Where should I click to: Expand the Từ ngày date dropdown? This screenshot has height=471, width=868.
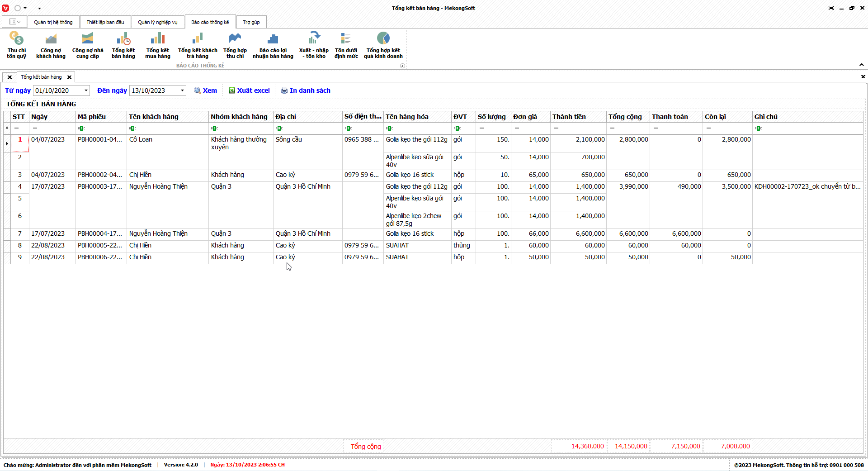[86, 90]
